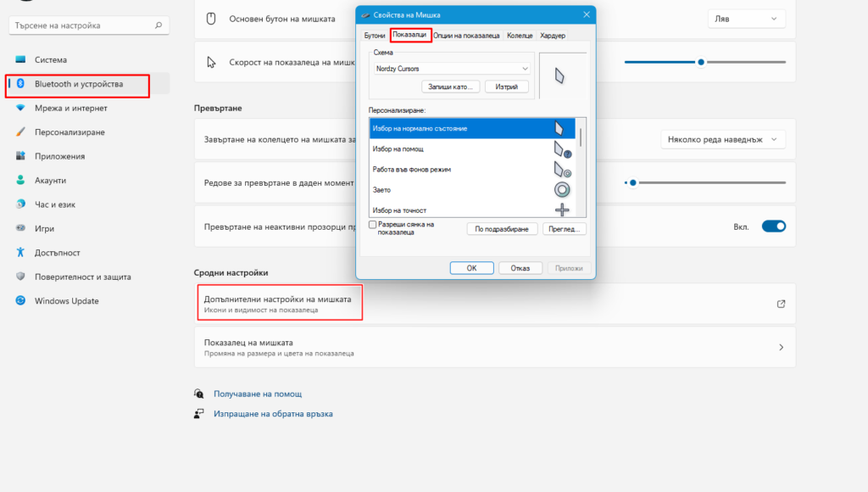Click the Gaming controller icon

tap(20, 227)
